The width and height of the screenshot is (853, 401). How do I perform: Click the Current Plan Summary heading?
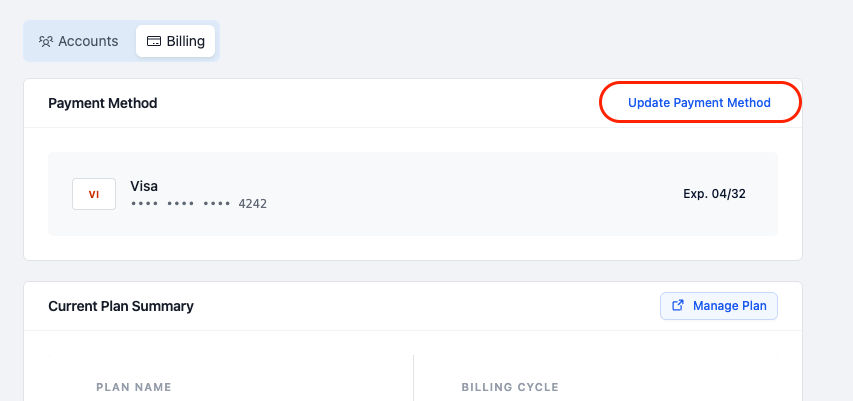[121, 306]
